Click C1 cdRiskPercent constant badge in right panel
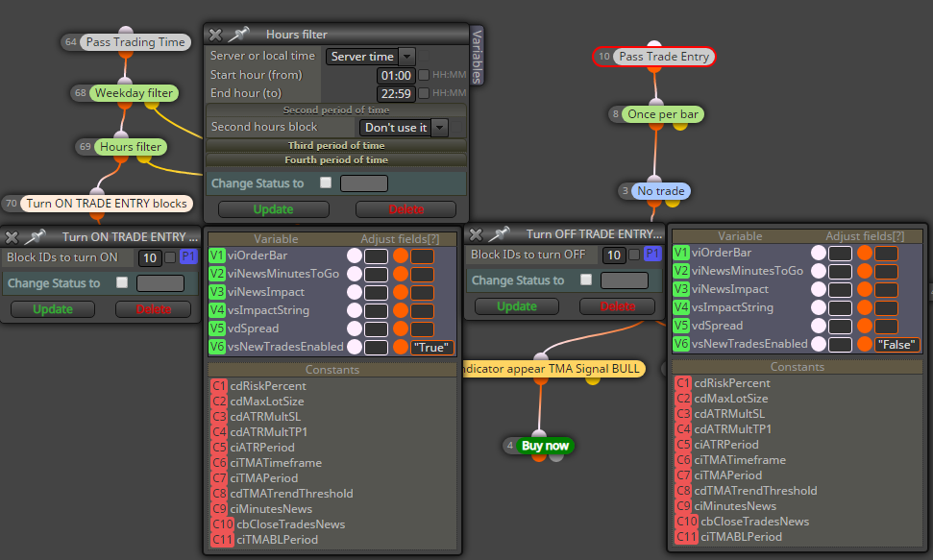This screenshot has width=933, height=560. (683, 383)
